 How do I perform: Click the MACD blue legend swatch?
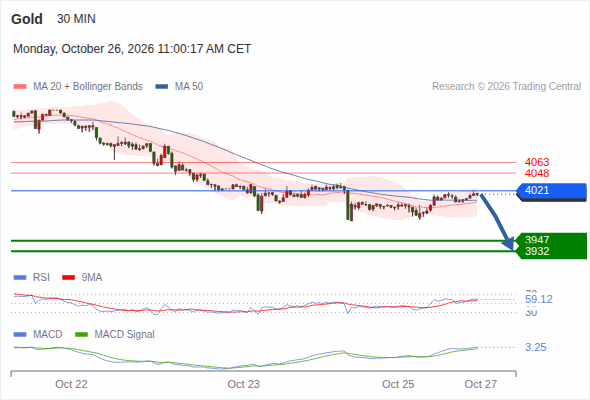(20, 335)
